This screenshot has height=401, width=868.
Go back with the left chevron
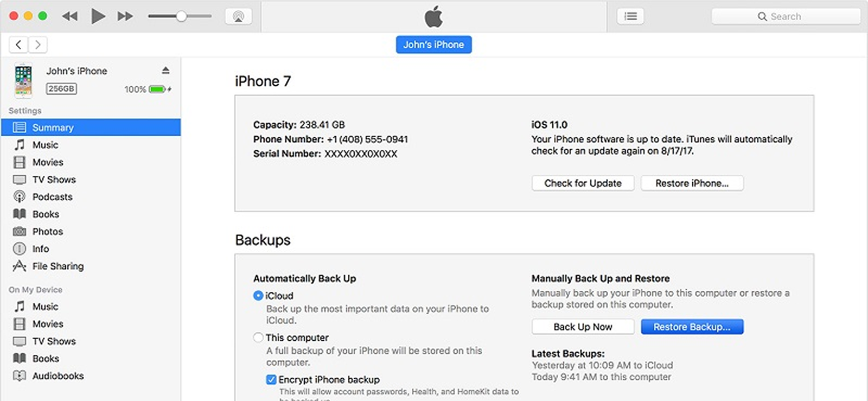[18, 44]
